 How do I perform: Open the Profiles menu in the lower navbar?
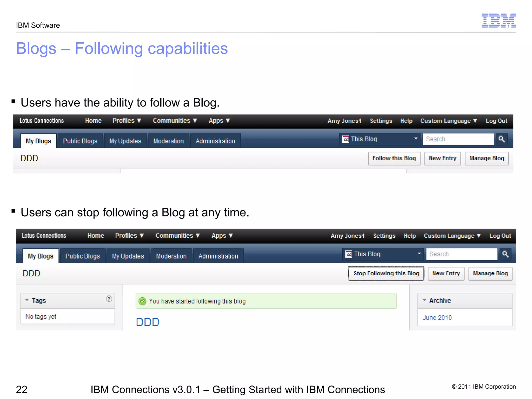pos(129,236)
